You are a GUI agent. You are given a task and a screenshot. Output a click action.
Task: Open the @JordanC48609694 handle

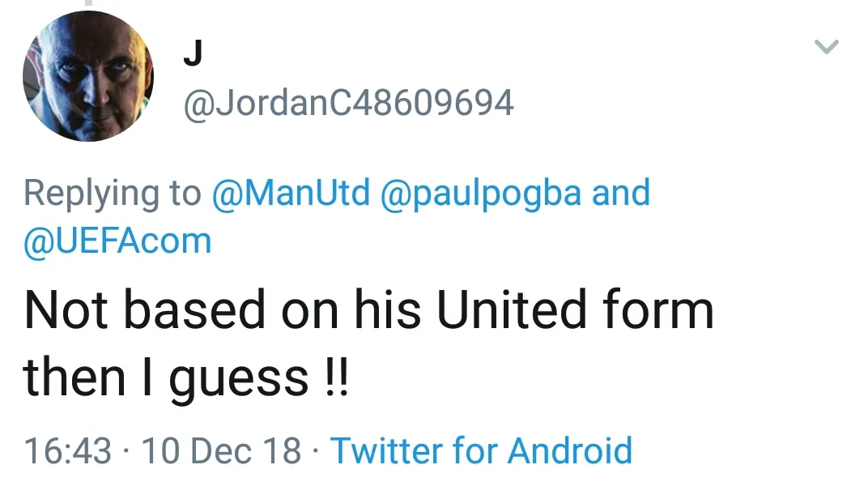349,103
